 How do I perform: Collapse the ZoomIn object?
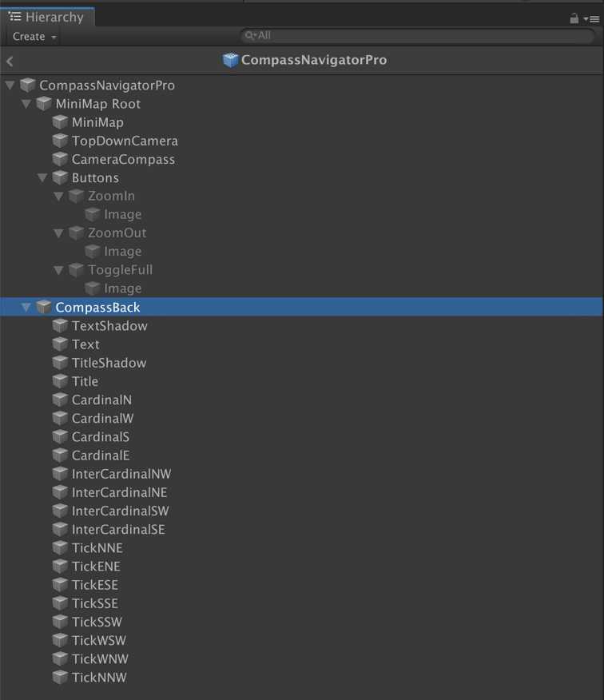[58, 197]
